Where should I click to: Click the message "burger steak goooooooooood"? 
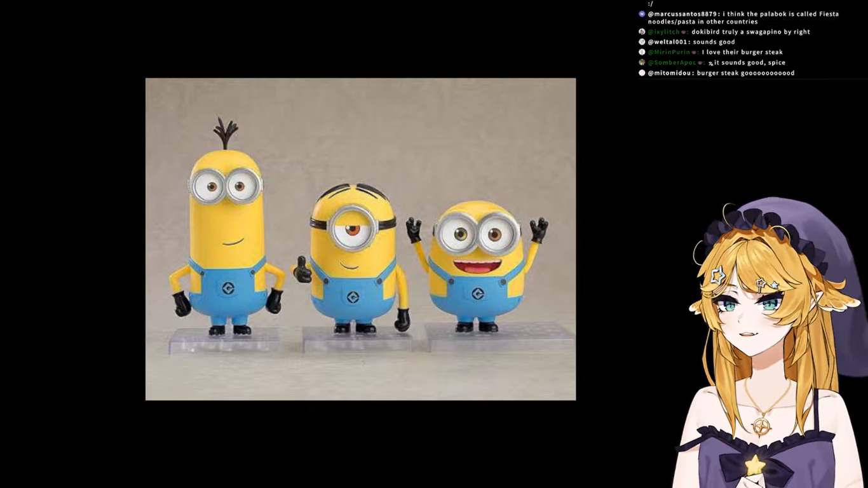(x=745, y=73)
